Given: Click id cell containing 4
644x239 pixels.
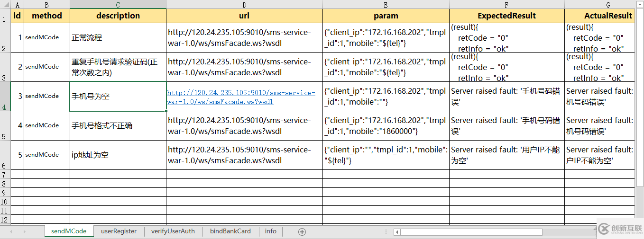Looking at the screenshot, I should [x=17, y=126].
